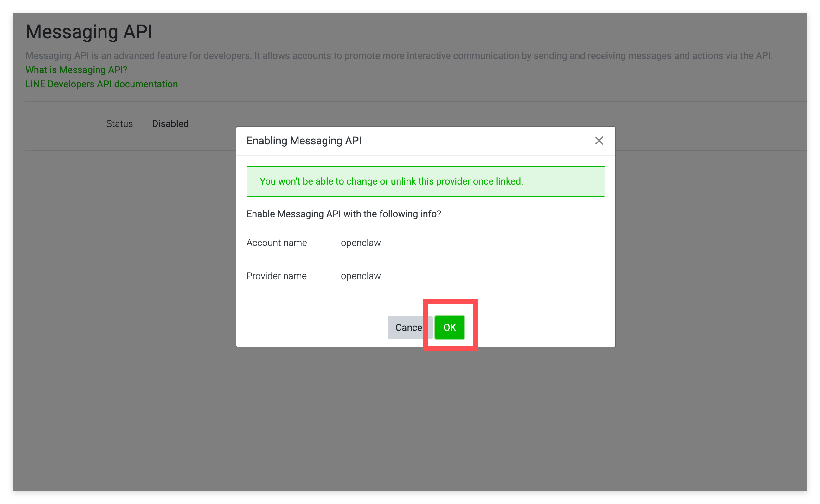Click the 'Enable Messaging API with' question text
This screenshot has width=820, height=504.
tap(343, 214)
